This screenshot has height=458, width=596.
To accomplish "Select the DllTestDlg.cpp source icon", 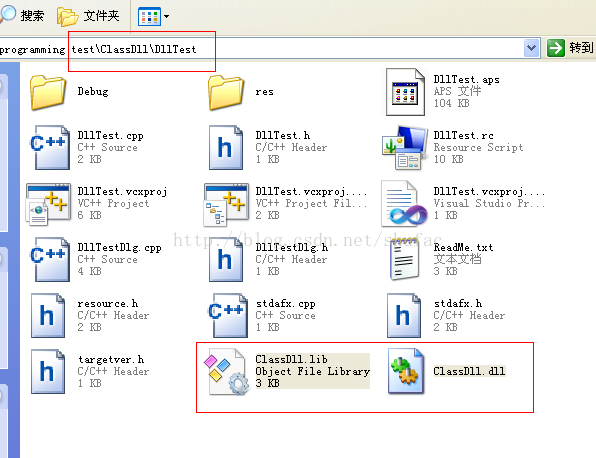I will [50, 260].
